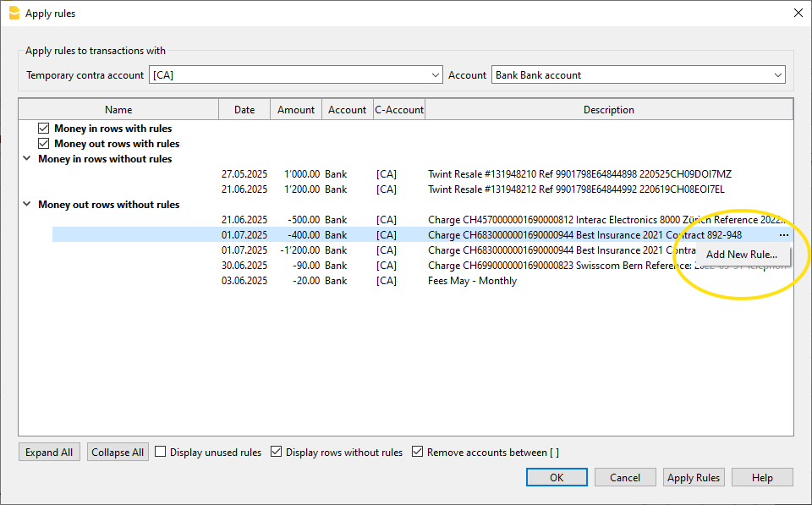Toggle Display rows without rules

coord(276,453)
